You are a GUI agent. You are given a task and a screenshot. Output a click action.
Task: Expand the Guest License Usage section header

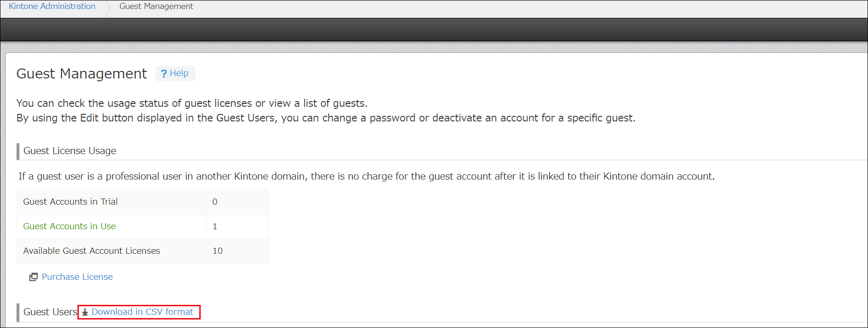[69, 150]
